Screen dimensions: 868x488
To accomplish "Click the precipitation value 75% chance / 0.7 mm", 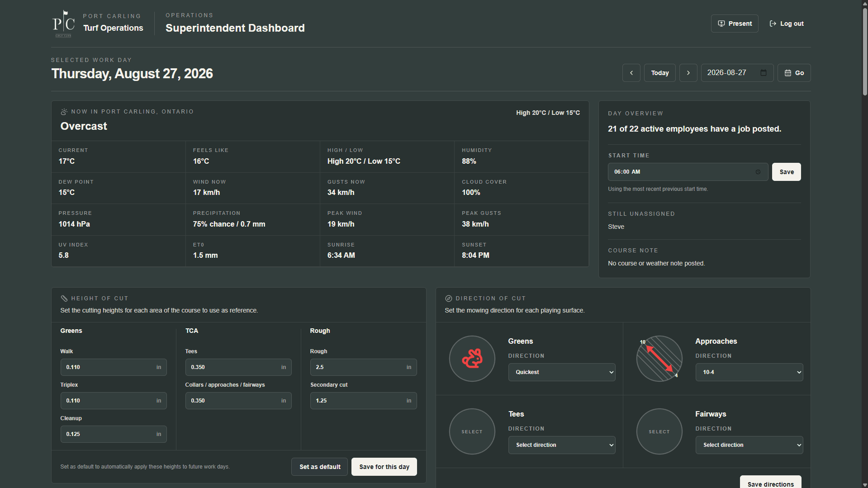I will click(x=229, y=224).
